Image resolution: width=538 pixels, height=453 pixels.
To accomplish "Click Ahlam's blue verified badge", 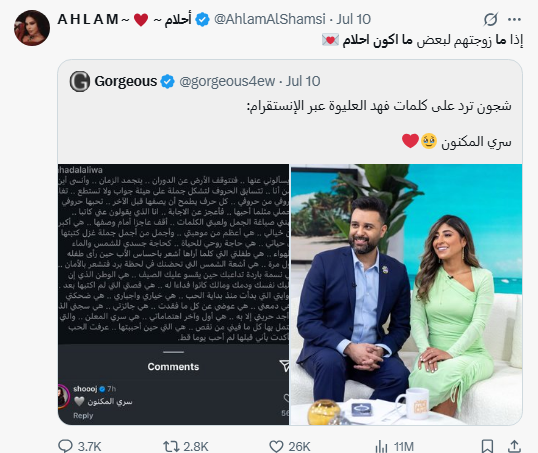I will [x=202, y=20].
